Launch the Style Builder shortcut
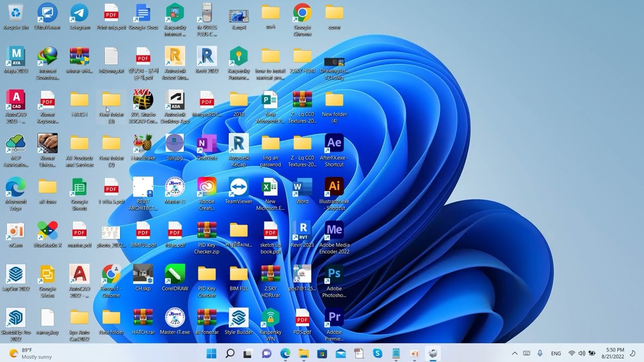644x362 pixels. (x=238, y=322)
